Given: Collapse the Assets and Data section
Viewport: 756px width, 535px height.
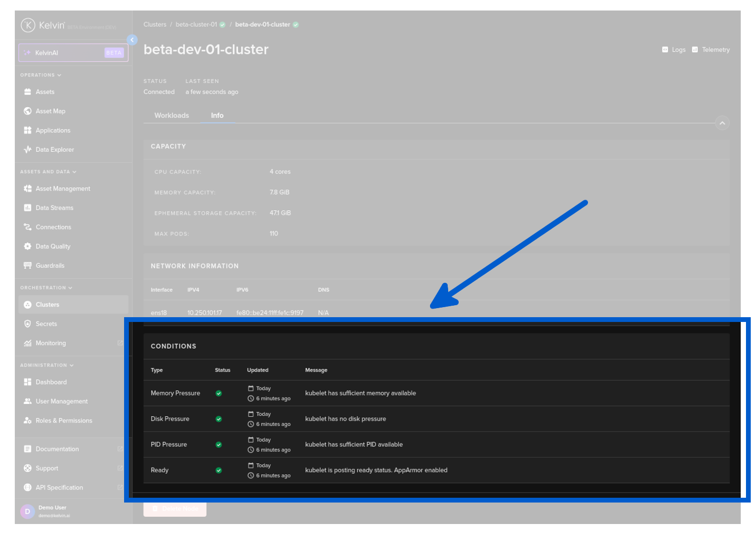Looking at the screenshot, I should (74, 172).
